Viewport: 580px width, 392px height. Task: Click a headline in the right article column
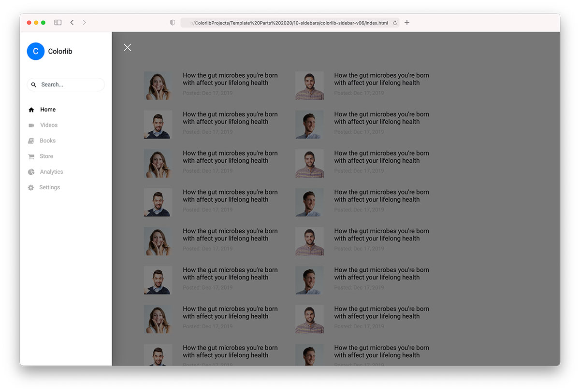381,79
